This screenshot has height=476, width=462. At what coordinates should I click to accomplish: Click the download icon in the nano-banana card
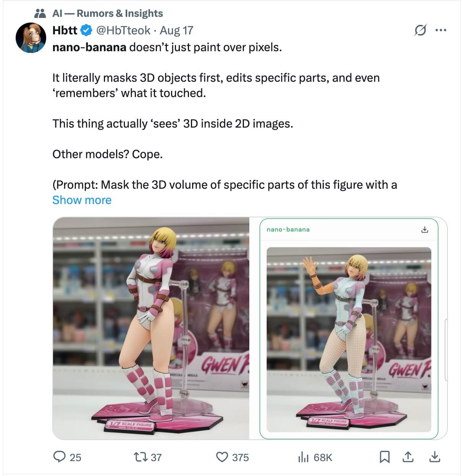425,230
